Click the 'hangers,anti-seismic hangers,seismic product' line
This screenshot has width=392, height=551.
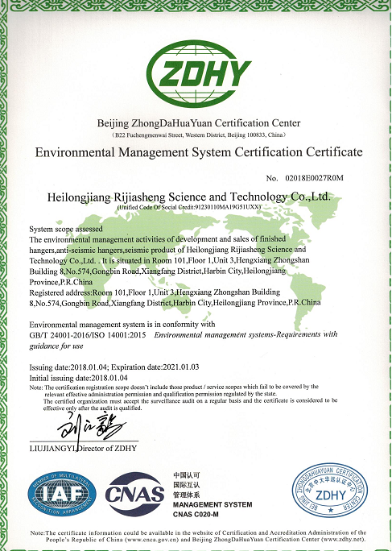pyautogui.click(x=167, y=250)
